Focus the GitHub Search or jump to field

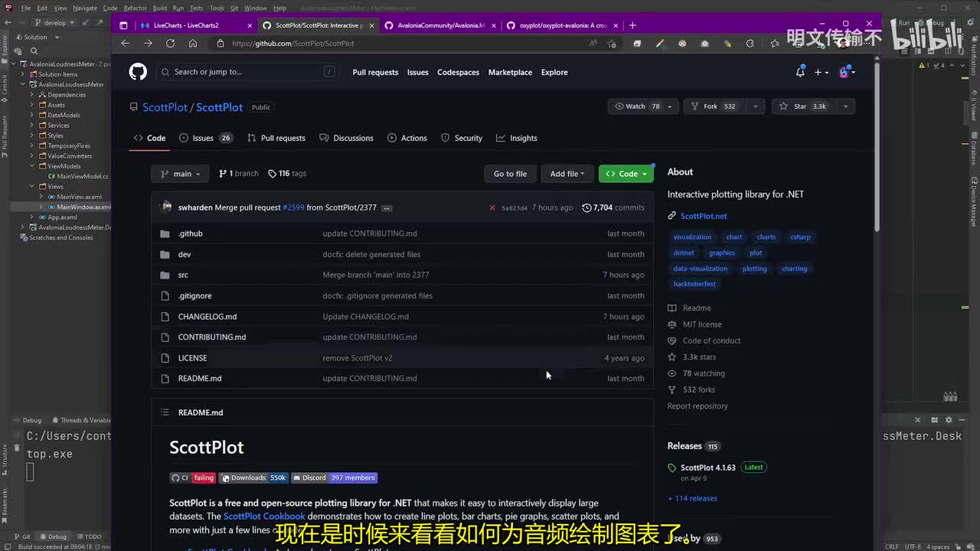[x=248, y=72]
